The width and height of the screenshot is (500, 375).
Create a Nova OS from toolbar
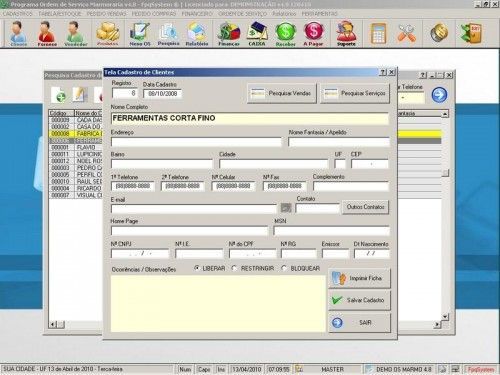[x=140, y=33]
